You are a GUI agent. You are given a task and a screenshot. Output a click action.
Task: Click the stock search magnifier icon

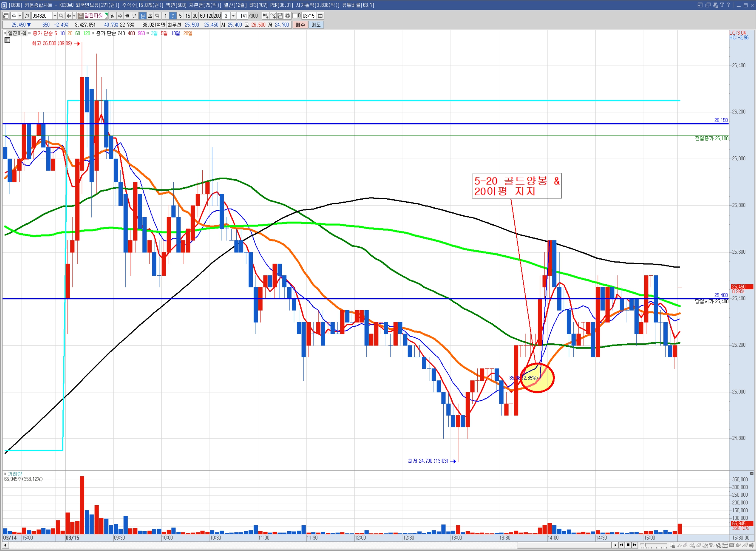tap(61, 16)
